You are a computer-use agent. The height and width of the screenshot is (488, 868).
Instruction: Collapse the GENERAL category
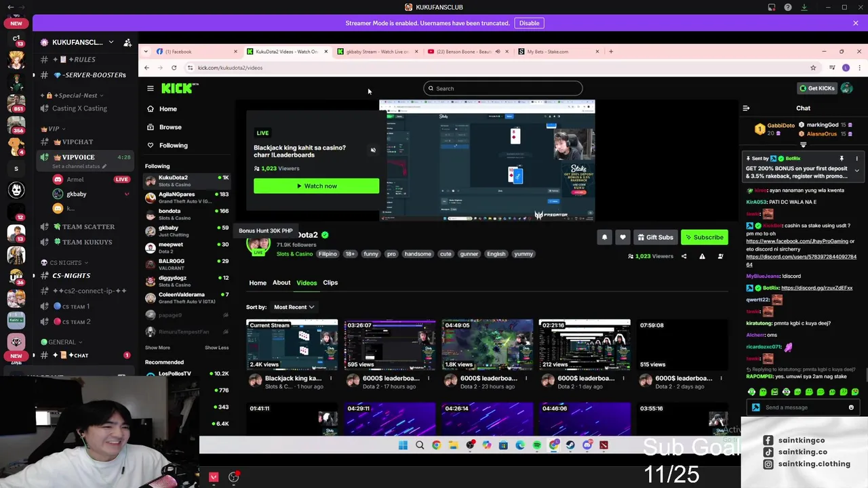61,342
